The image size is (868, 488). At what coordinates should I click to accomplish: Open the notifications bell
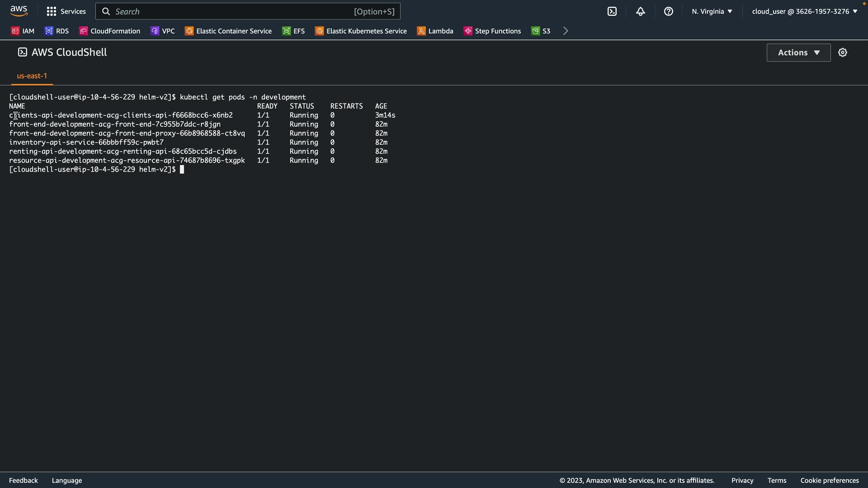click(x=640, y=11)
